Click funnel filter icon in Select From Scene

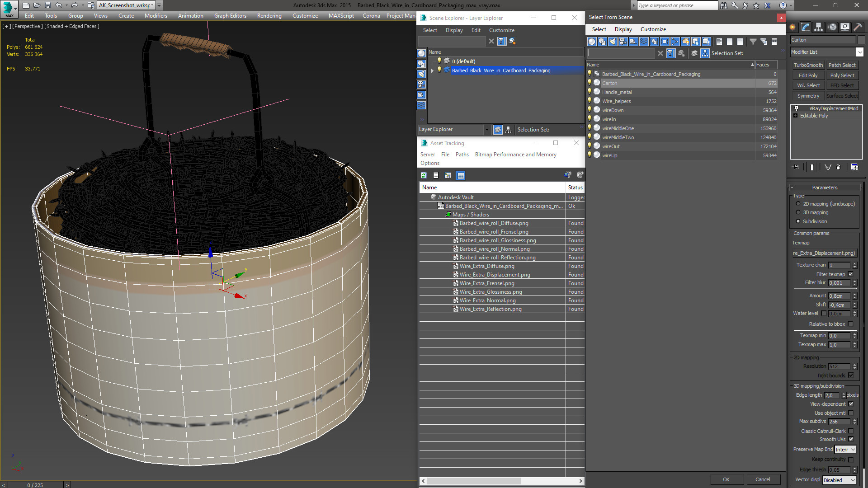(x=753, y=42)
